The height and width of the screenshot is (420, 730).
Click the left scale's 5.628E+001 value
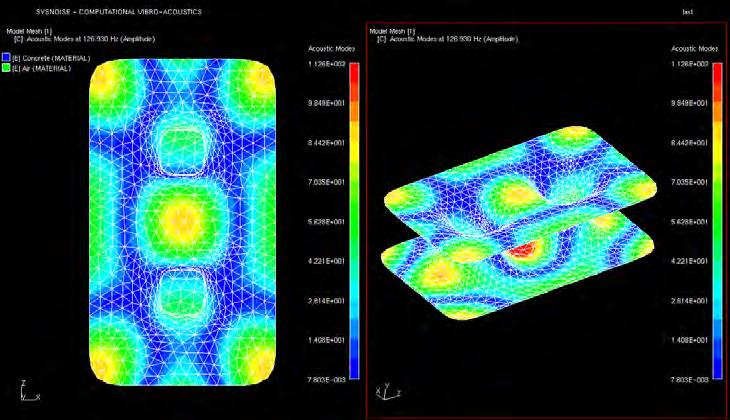click(326, 222)
